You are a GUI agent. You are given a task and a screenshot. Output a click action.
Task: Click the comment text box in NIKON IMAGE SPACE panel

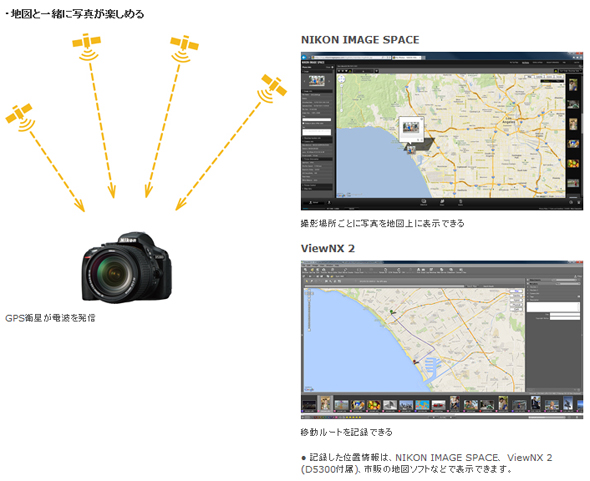tap(317, 132)
